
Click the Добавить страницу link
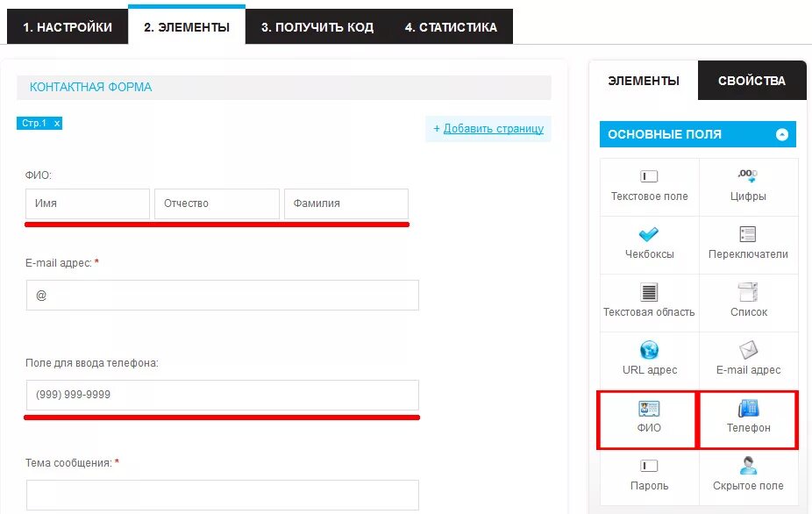494,128
